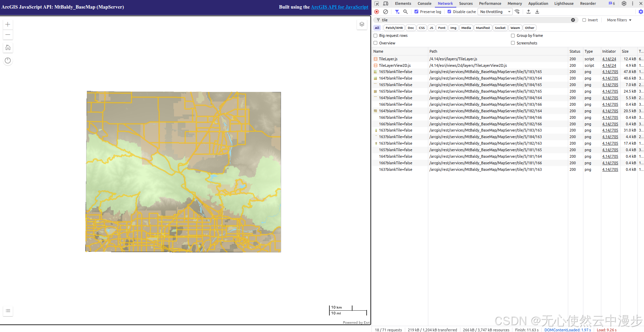The width and height of the screenshot is (644, 332).
Task: Open the map layer list widget
Action: pyautogui.click(x=362, y=24)
